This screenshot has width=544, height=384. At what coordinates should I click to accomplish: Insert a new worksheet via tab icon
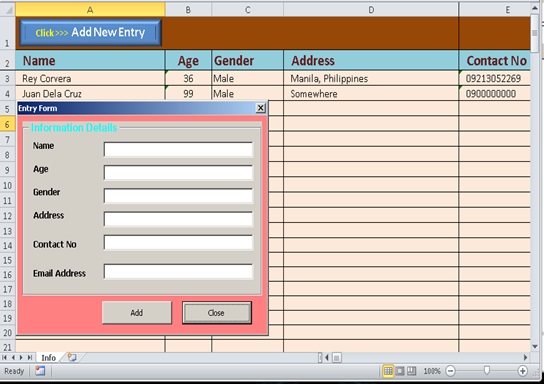pos(72,357)
